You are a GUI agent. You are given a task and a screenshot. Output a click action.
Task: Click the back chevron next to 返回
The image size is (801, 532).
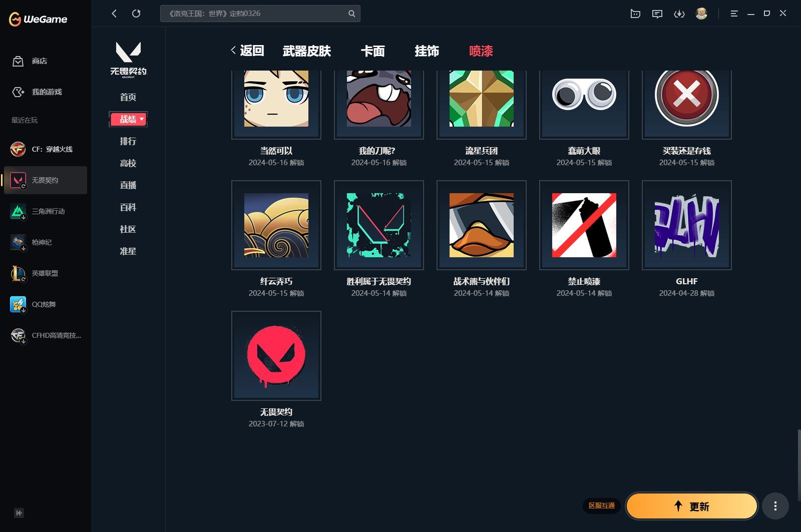click(233, 50)
